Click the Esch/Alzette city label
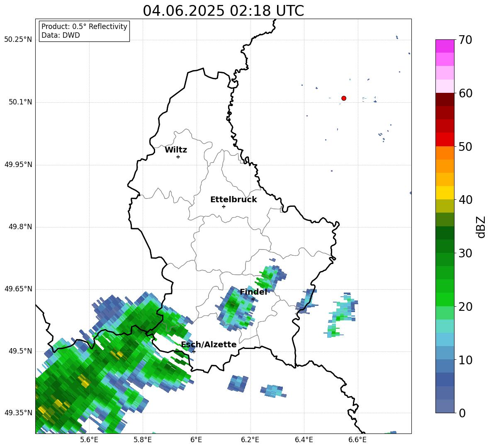Image resolution: width=491 pixels, height=448 pixels. [x=209, y=344]
